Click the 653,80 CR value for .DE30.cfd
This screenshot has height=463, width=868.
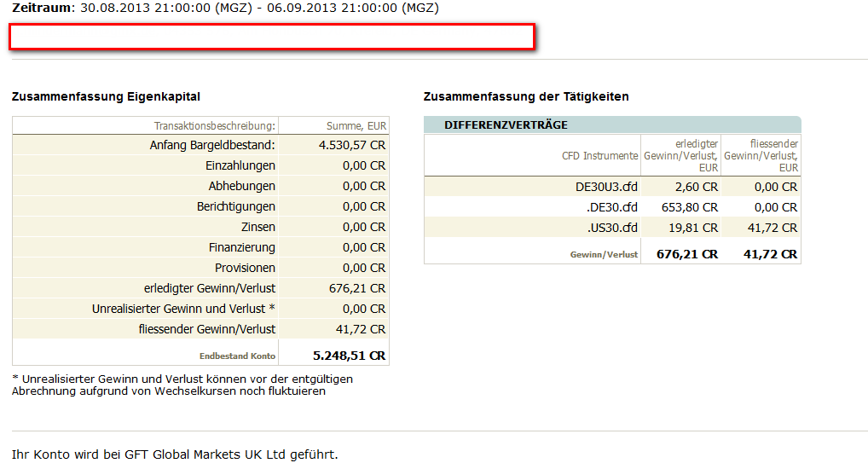pyautogui.click(x=690, y=207)
